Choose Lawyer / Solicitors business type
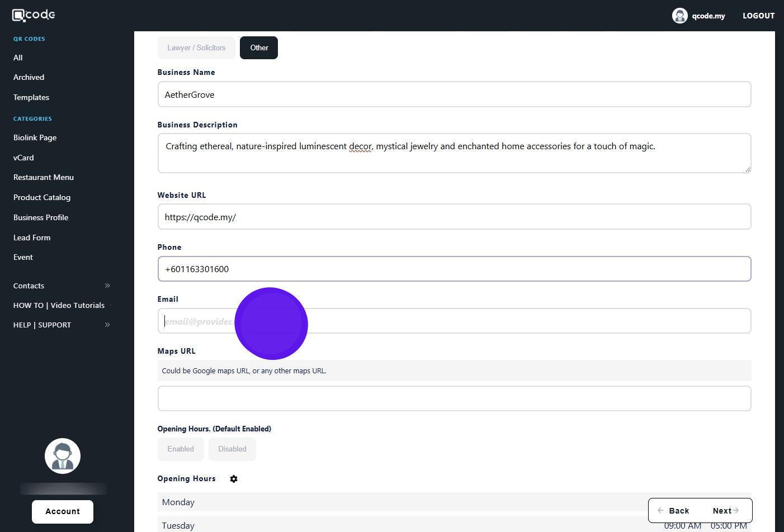The height and width of the screenshot is (532, 784). 196,48
